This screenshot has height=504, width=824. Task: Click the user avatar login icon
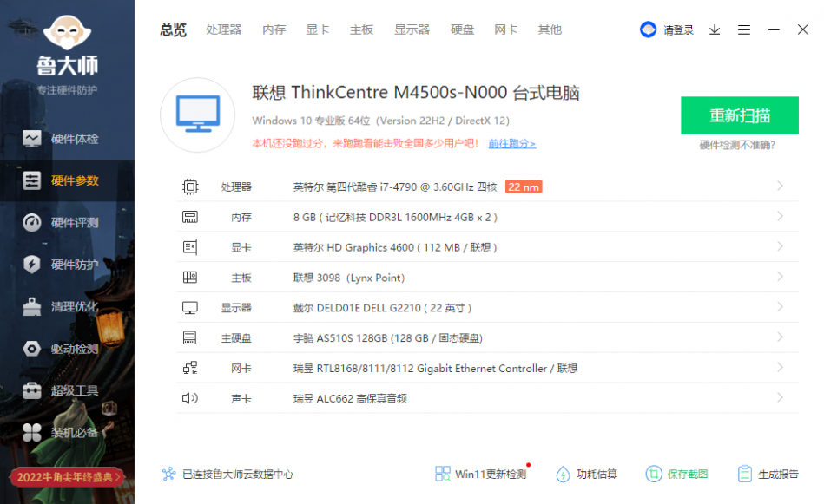point(648,29)
